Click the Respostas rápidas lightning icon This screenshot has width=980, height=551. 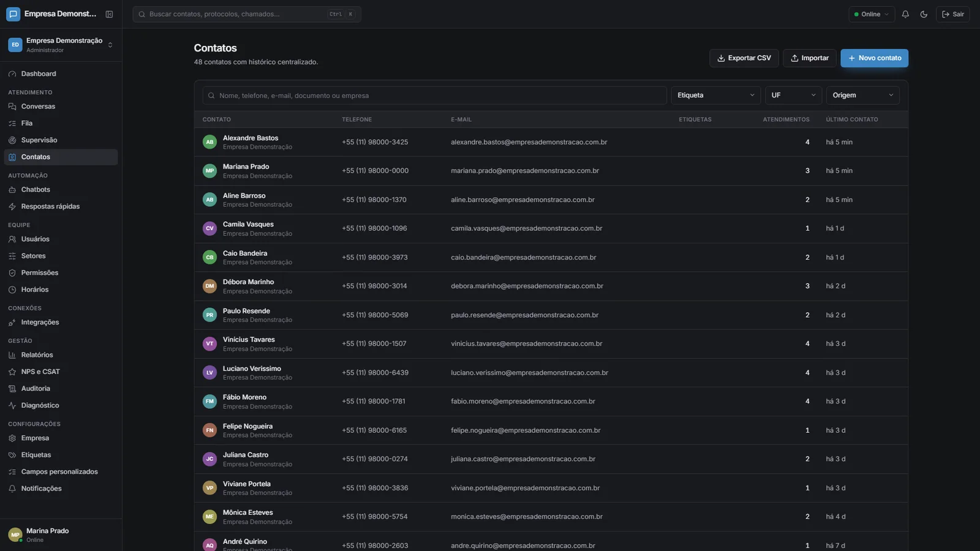tap(12, 206)
